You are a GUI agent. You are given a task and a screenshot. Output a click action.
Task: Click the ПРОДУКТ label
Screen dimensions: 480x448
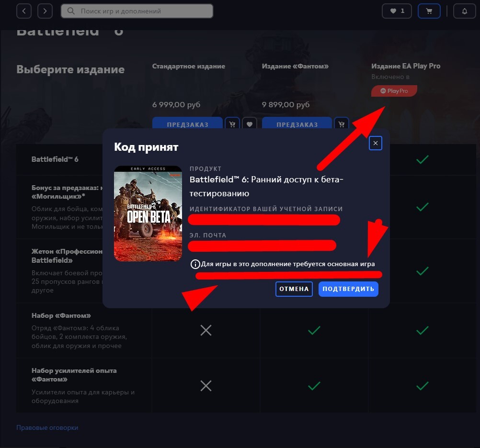[206, 168]
